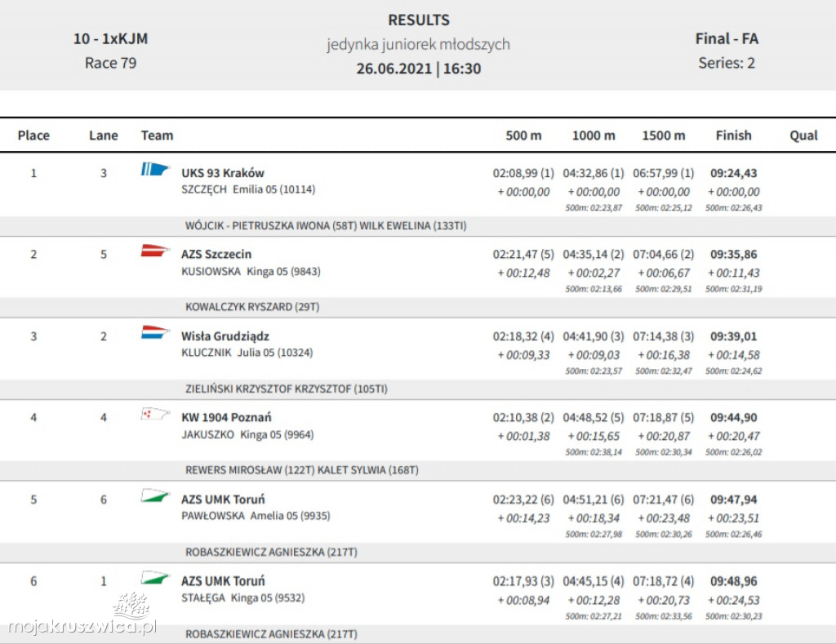This screenshot has width=836, height=644.
Task: Click the KW 1904 Poznań oar flag
Action: pyautogui.click(x=154, y=415)
